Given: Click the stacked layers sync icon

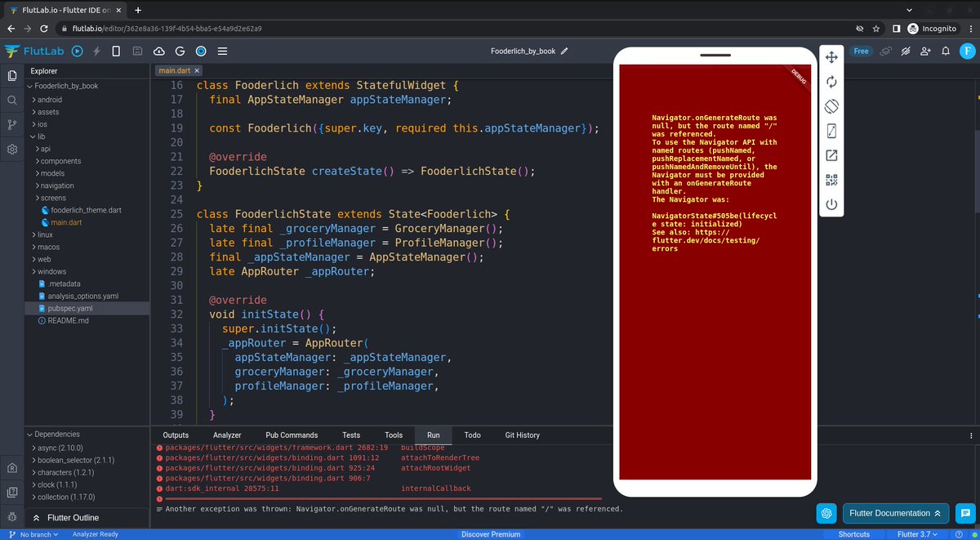Looking at the screenshot, I should point(885,51).
